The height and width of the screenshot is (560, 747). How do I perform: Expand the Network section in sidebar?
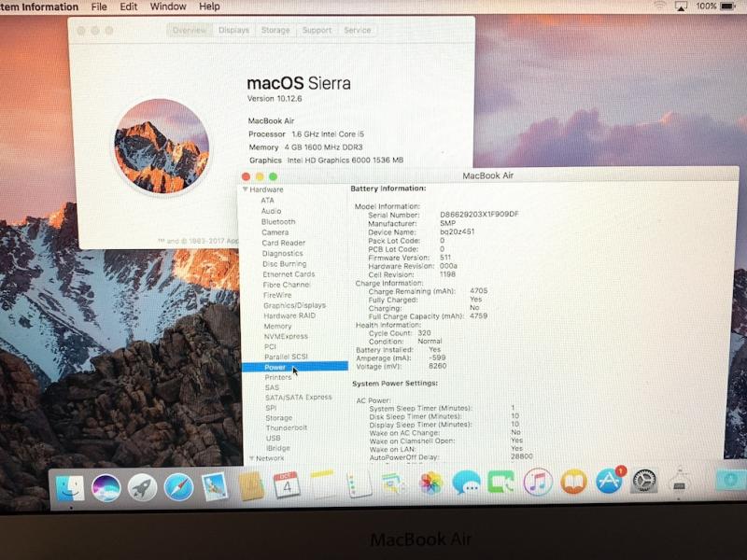click(250, 458)
